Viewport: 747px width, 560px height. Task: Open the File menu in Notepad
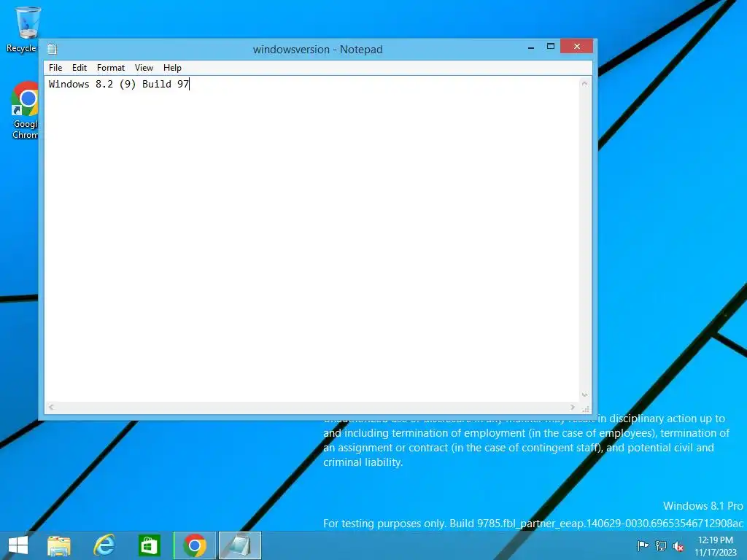coord(55,68)
